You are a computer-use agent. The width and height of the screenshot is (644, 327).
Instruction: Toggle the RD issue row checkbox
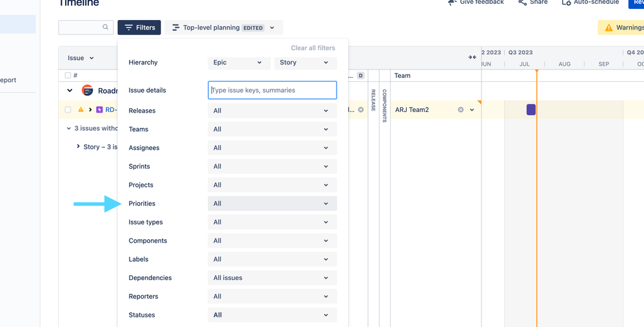pos(68,109)
